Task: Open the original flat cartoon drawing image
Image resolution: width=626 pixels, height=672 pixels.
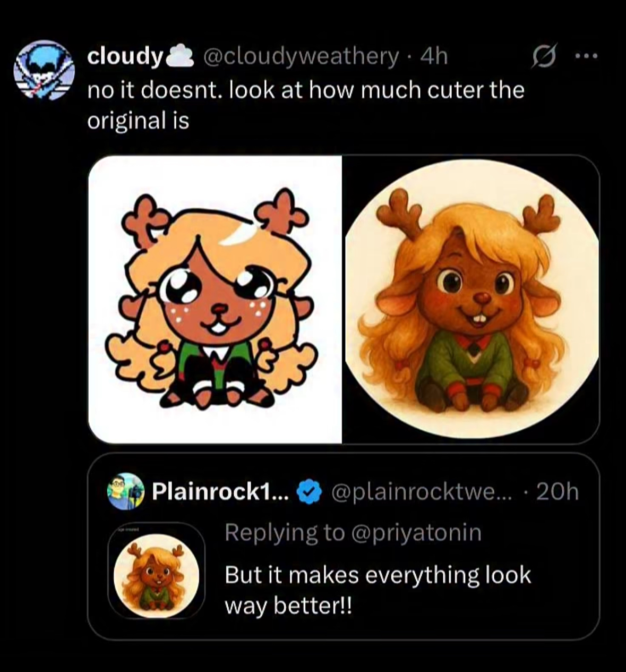Action: point(215,299)
